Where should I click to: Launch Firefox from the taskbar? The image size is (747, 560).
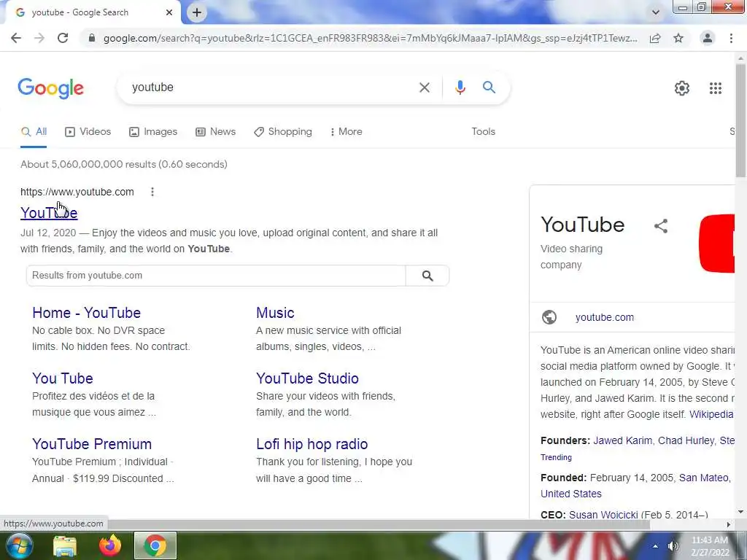coord(110,545)
